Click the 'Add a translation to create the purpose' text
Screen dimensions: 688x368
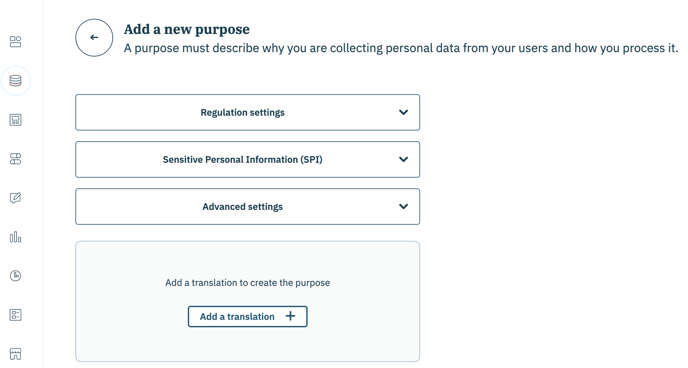pos(247,283)
